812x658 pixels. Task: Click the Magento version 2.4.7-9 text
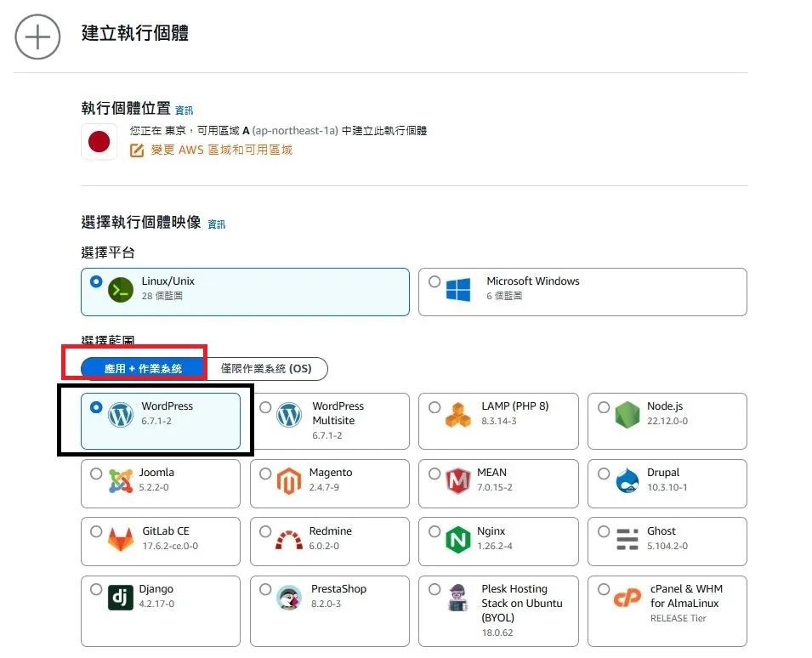tap(324, 488)
